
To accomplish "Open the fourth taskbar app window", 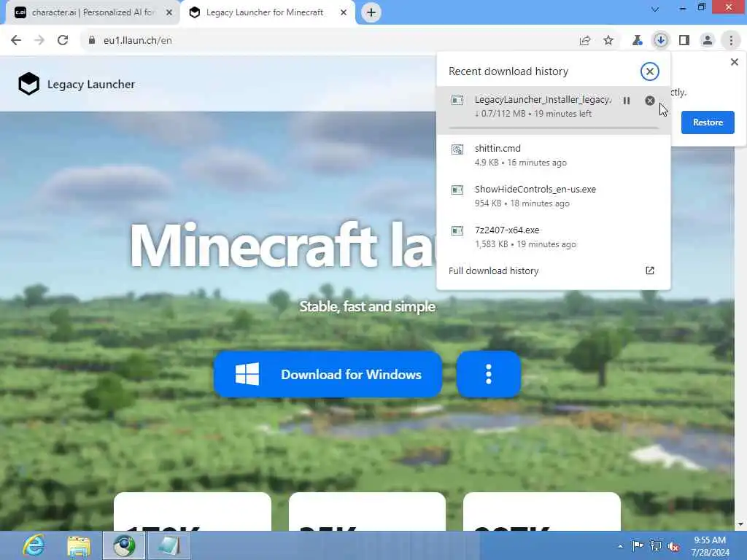I will [x=169, y=545].
